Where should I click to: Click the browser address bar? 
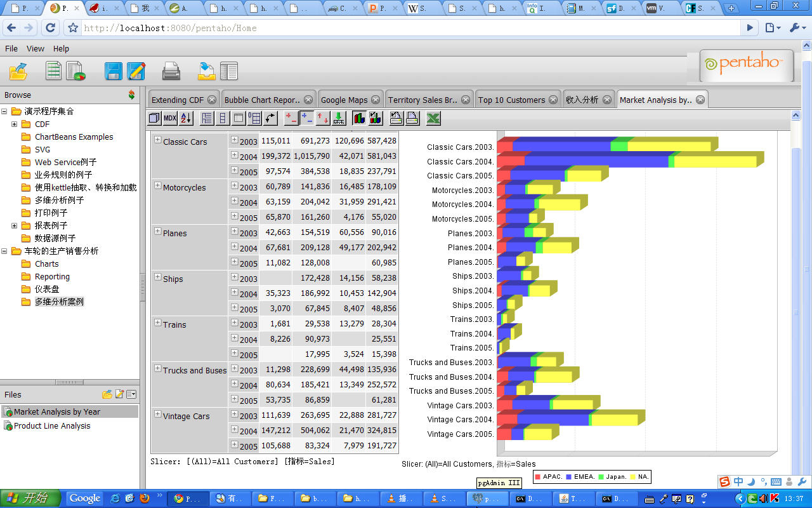(x=406, y=28)
